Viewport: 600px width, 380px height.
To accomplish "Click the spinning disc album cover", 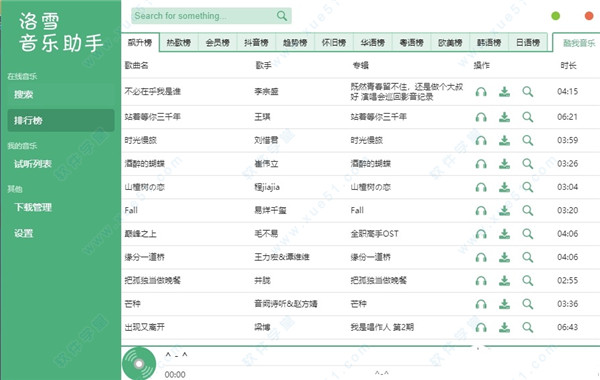I will click(139, 364).
